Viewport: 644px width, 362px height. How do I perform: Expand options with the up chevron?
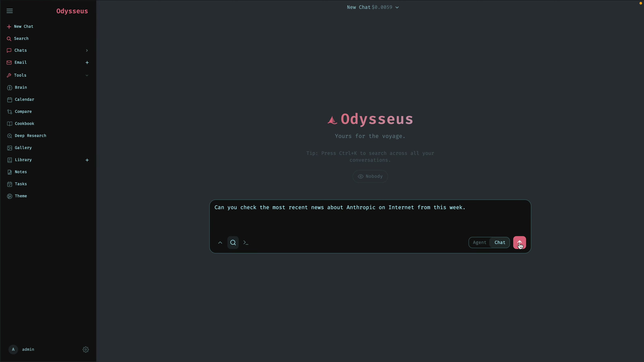pos(220,243)
